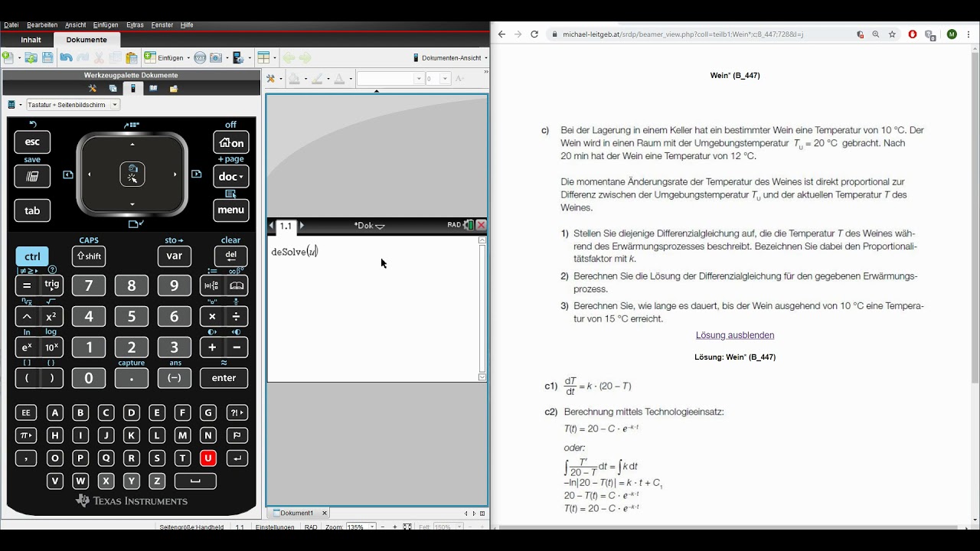Select the document tools wrench tab icon
The width and height of the screenshot is (980, 551).
click(93, 88)
